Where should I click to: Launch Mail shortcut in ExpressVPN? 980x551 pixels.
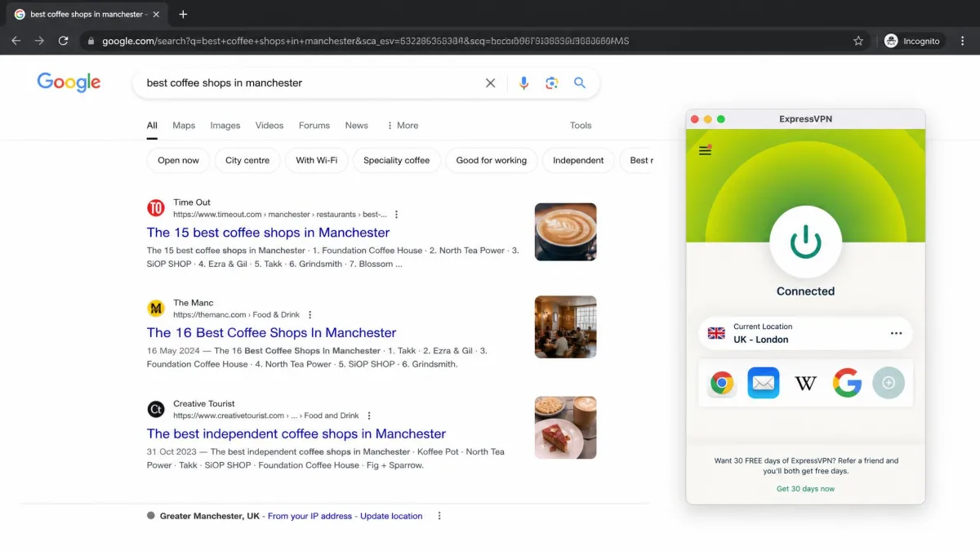tap(764, 383)
